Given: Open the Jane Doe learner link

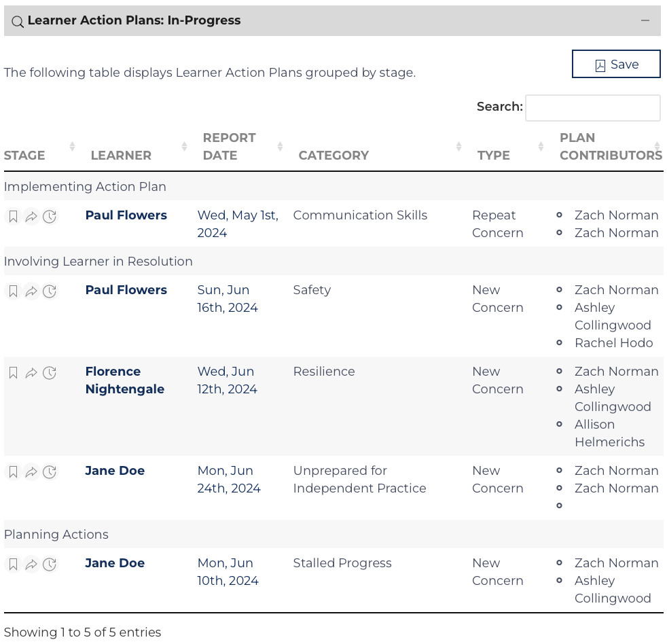Looking at the screenshot, I should (114, 471).
